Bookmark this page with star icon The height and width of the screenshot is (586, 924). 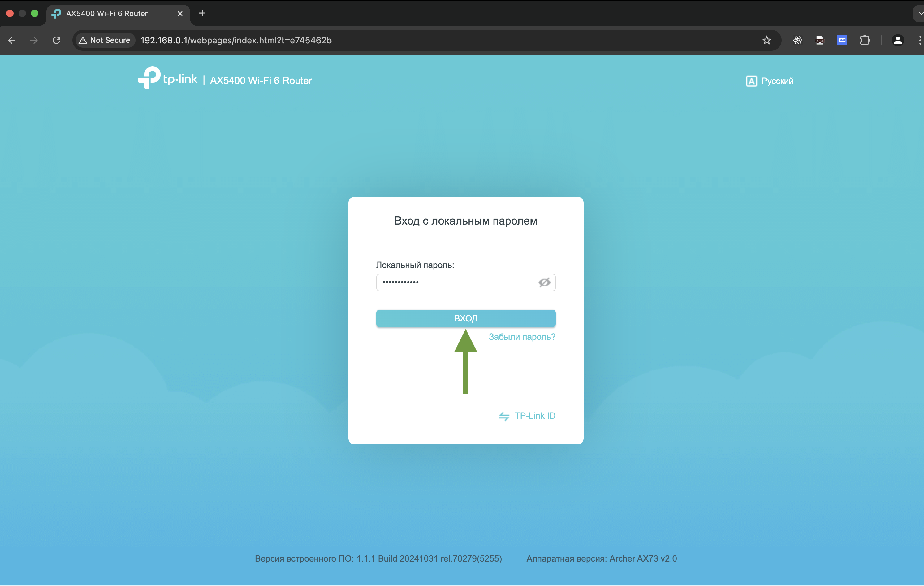[x=766, y=40]
